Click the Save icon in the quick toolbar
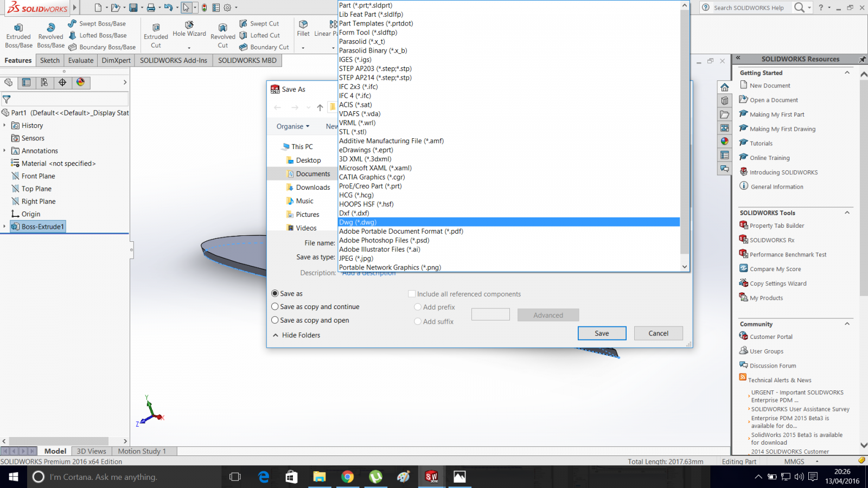Screen dimensions: 868x488 (x=133, y=8)
